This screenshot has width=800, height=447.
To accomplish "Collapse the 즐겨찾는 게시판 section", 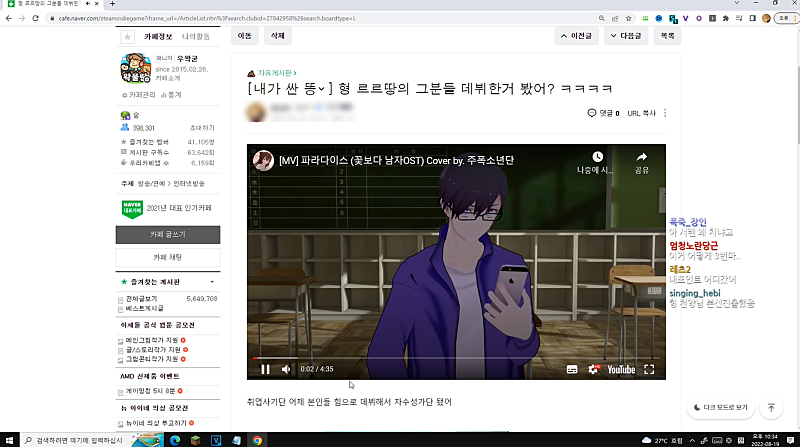I will (212, 282).
